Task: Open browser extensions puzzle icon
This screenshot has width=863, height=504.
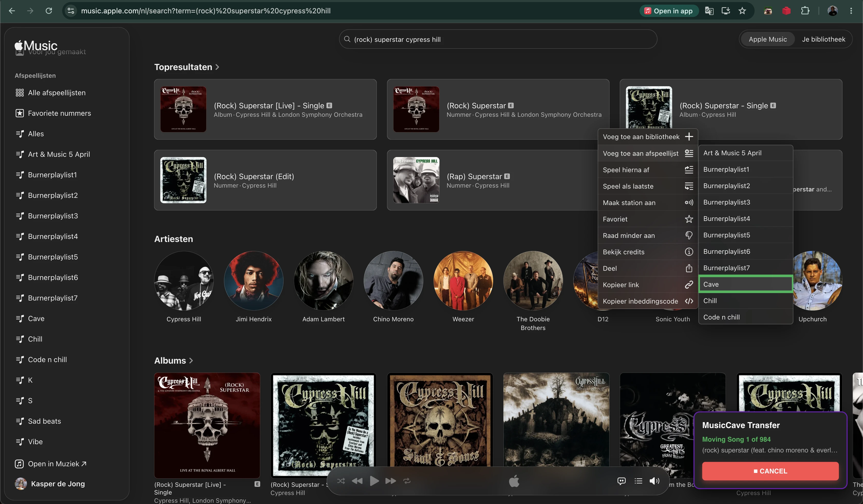Action: tap(805, 11)
